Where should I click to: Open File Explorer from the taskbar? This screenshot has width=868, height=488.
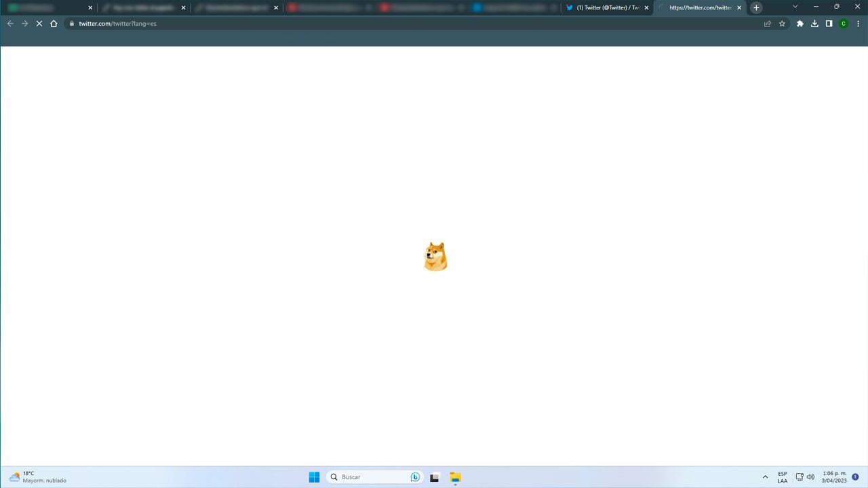click(455, 477)
